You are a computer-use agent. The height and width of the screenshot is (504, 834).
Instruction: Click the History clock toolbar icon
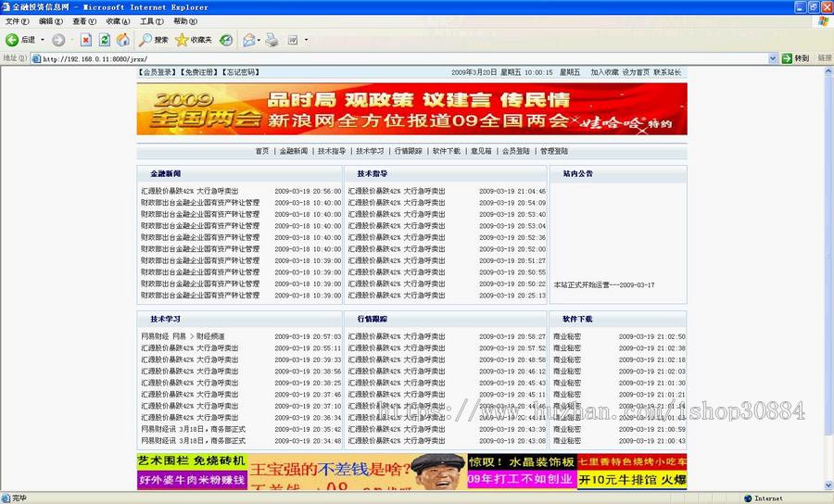coord(226,40)
